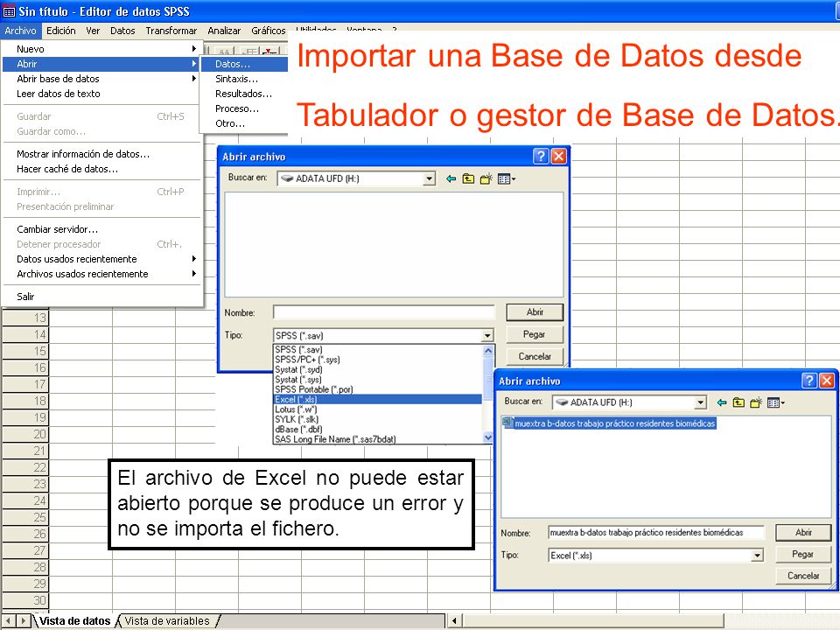Screen dimensions: 840x630
Task: Choose Hacer caché de datos... entry
Action: pyautogui.click(x=101, y=169)
